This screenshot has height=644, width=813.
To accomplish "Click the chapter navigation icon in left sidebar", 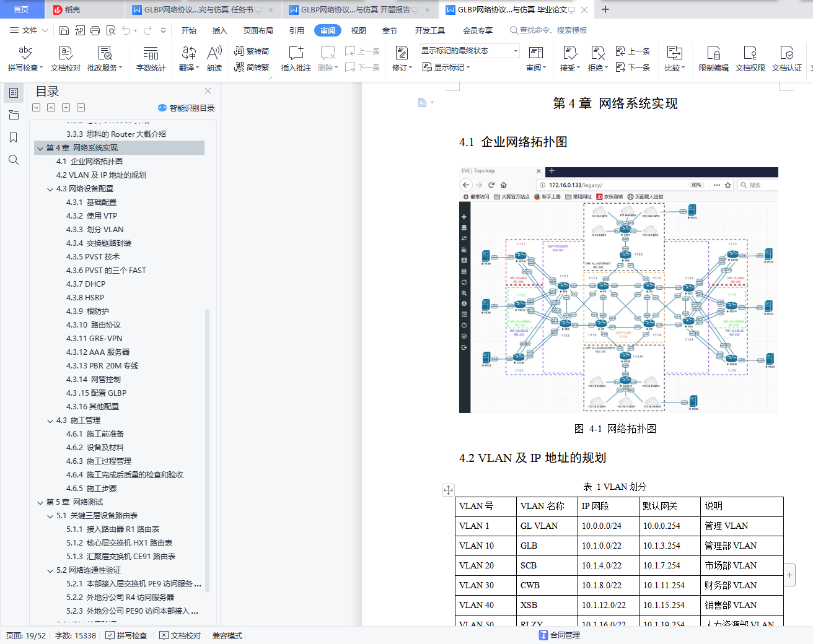I will [x=14, y=115].
